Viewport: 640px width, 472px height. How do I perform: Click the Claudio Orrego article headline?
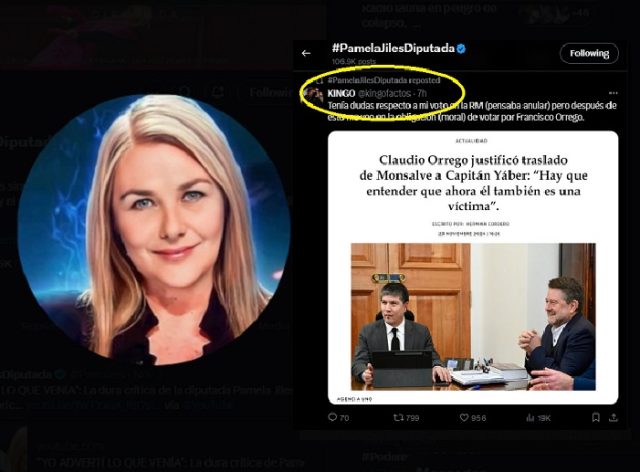473,183
